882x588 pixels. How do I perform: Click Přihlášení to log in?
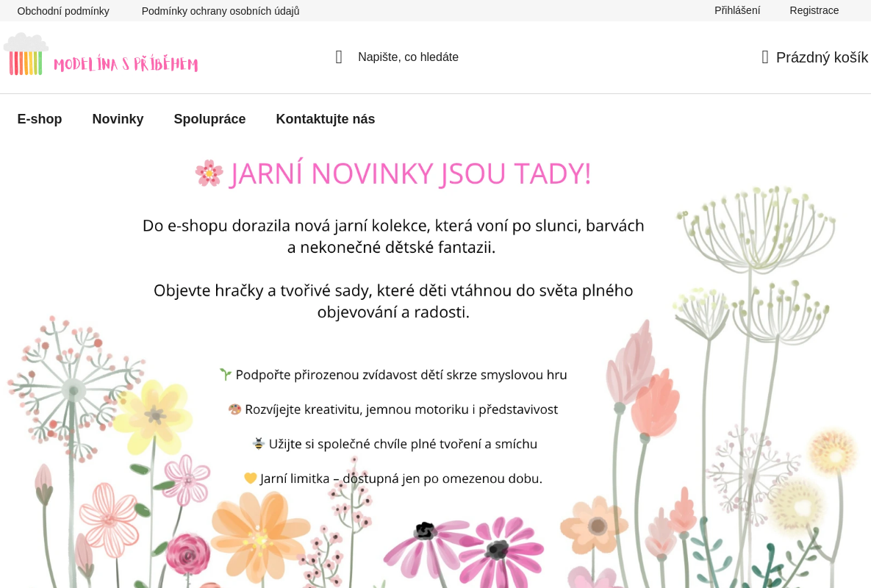737,10
